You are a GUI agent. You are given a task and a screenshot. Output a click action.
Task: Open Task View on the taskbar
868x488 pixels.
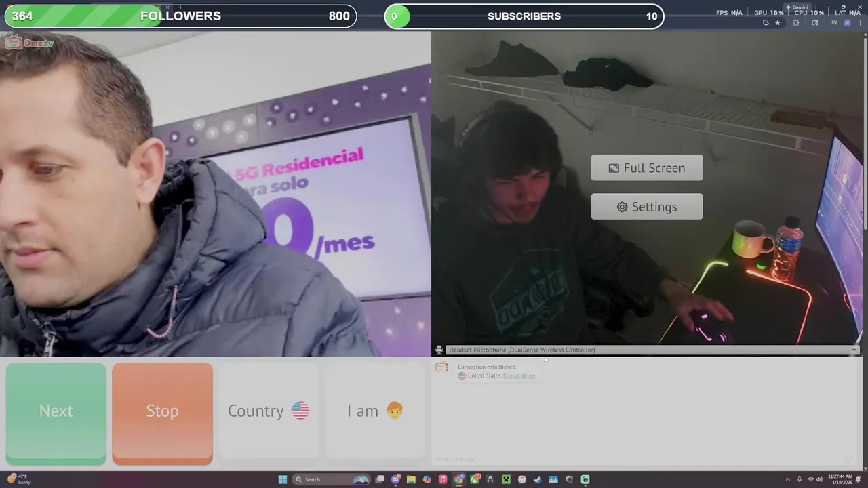[379, 479]
